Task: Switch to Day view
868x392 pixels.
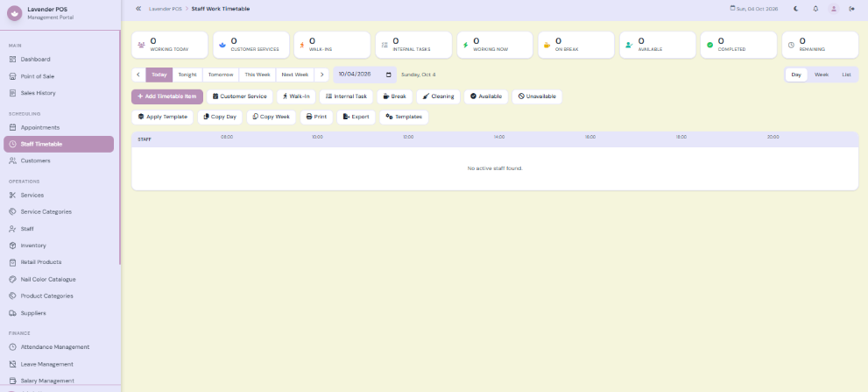Action: click(x=796, y=75)
